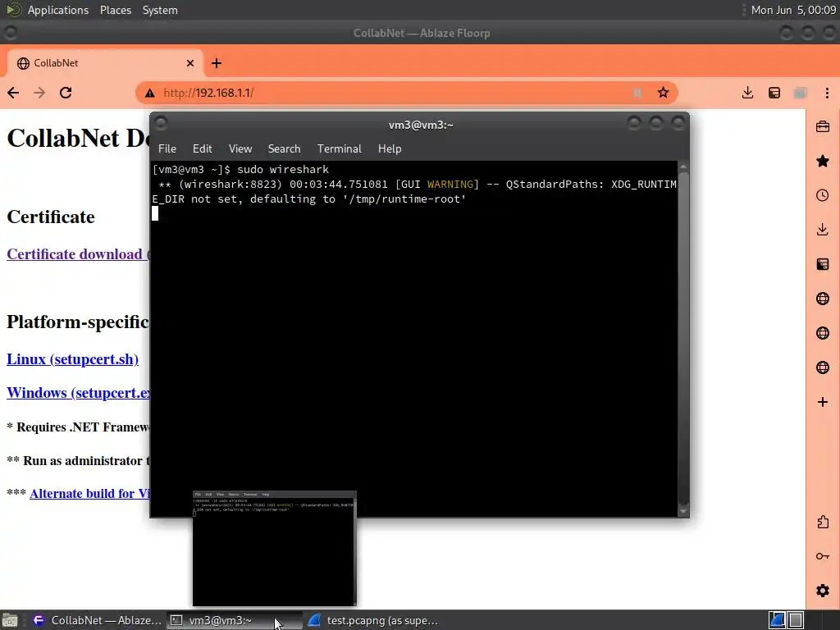Toggle the sidebar icon in the browser toolbar
The height and width of the screenshot is (630, 840).
(x=774, y=93)
